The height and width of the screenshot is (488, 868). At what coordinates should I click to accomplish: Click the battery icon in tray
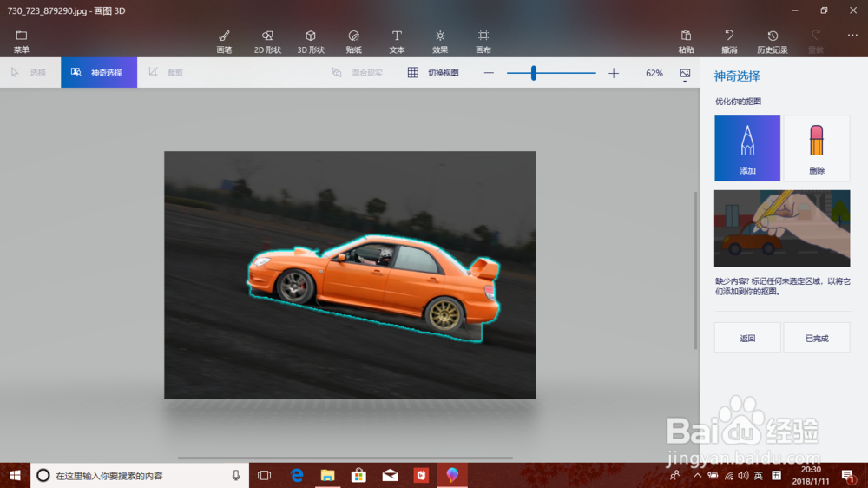pyautogui.click(x=713, y=475)
